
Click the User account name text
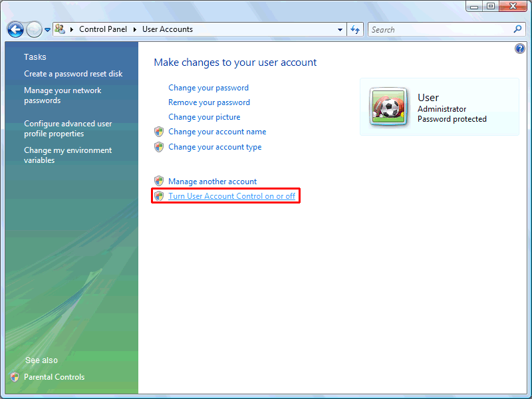(x=428, y=98)
